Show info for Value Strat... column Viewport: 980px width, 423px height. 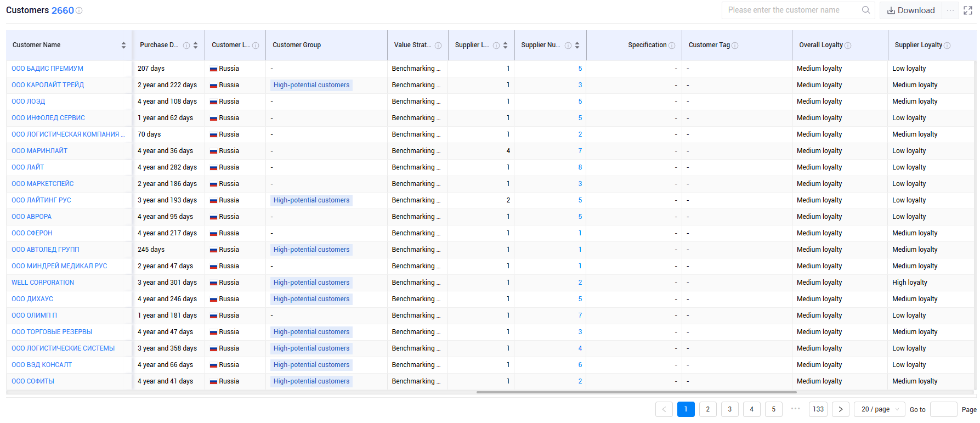(x=438, y=46)
